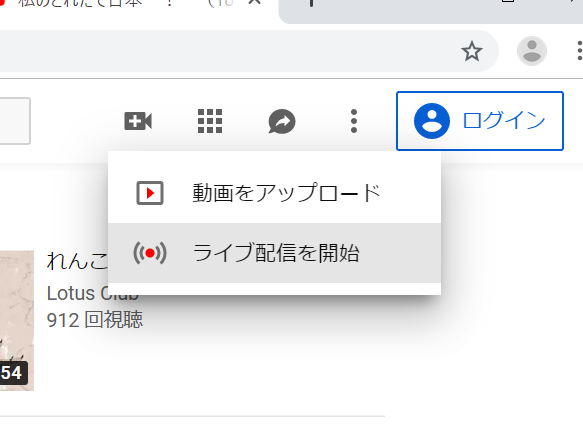This screenshot has height=438, width=583.
Task: Click the ログイン sign-in button
Action: [480, 121]
